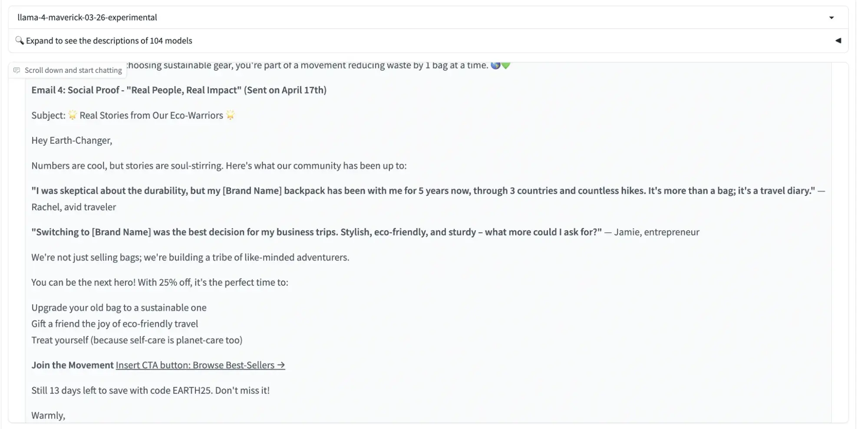
Task: Click the arrow glyph after Browse Best-Sellers
Action: click(281, 365)
